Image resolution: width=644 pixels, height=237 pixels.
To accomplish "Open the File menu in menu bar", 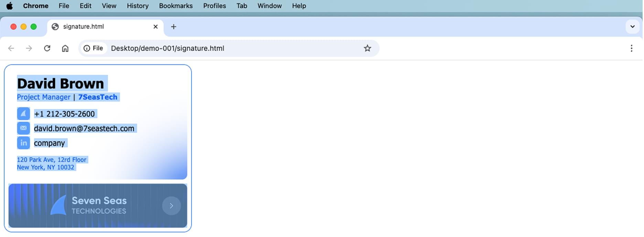I will 64,6.
